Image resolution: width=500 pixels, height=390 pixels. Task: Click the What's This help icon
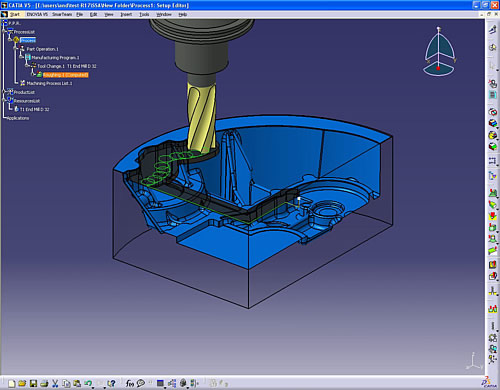point(112,384)
